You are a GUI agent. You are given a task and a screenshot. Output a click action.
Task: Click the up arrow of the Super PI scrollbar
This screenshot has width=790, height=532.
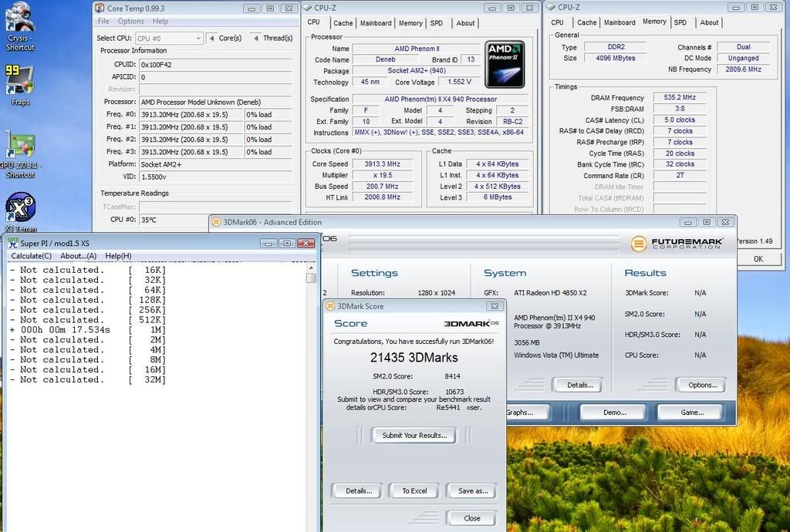(x=311, y=268)
